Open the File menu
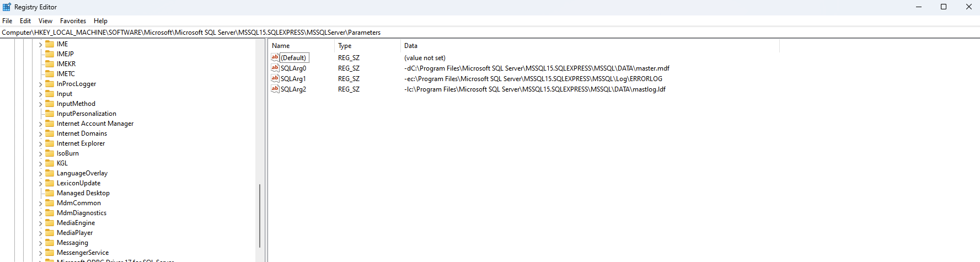 [7, 21]
